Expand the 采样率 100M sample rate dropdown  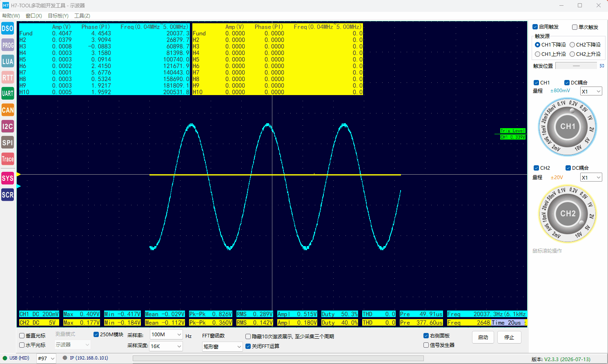(166, 335)
